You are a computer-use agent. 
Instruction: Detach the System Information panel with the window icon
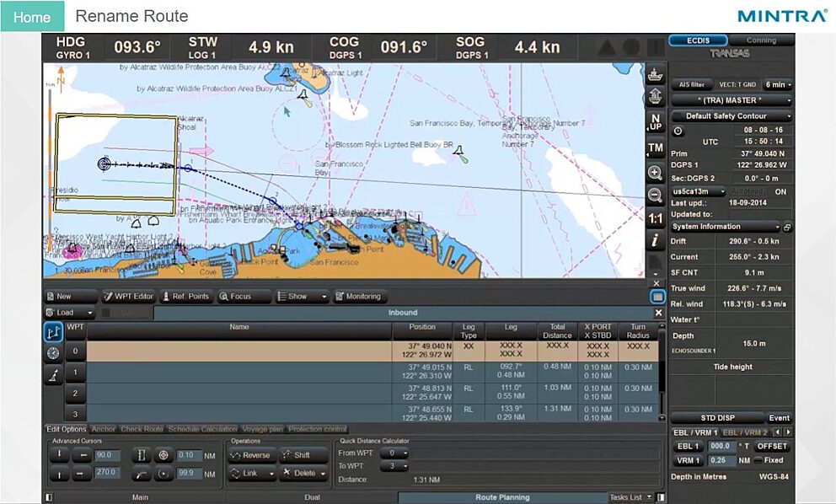click(787, 228)
